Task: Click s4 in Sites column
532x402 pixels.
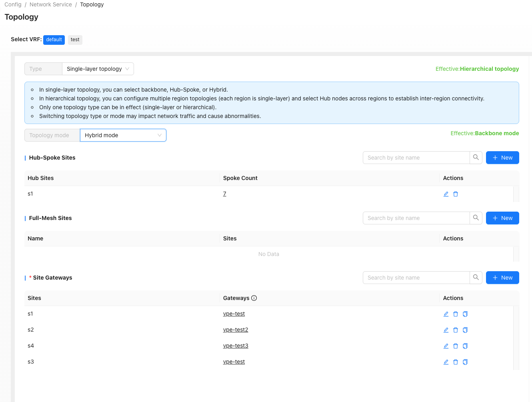Action: coord(31,346)
